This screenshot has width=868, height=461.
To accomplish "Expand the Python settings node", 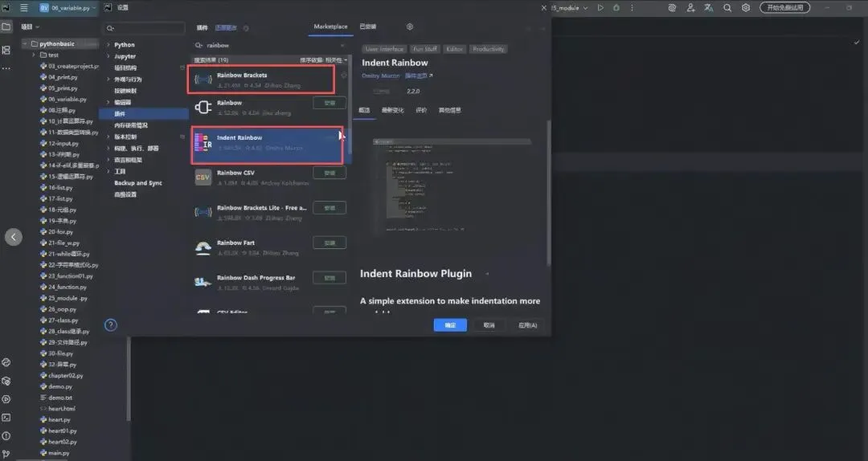I will [x=108, y=45].
